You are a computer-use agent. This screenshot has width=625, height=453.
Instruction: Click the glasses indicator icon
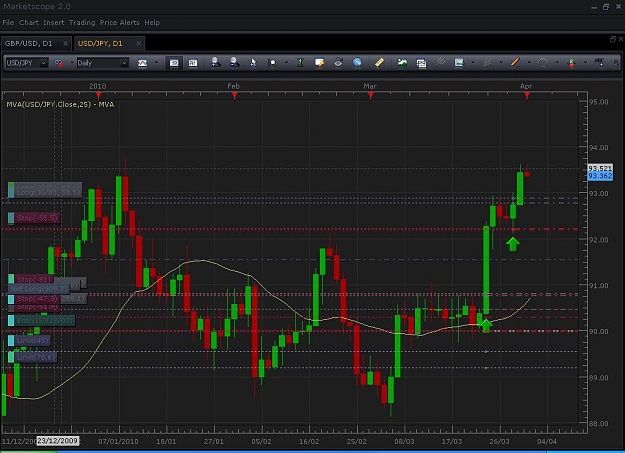point(59,63)
